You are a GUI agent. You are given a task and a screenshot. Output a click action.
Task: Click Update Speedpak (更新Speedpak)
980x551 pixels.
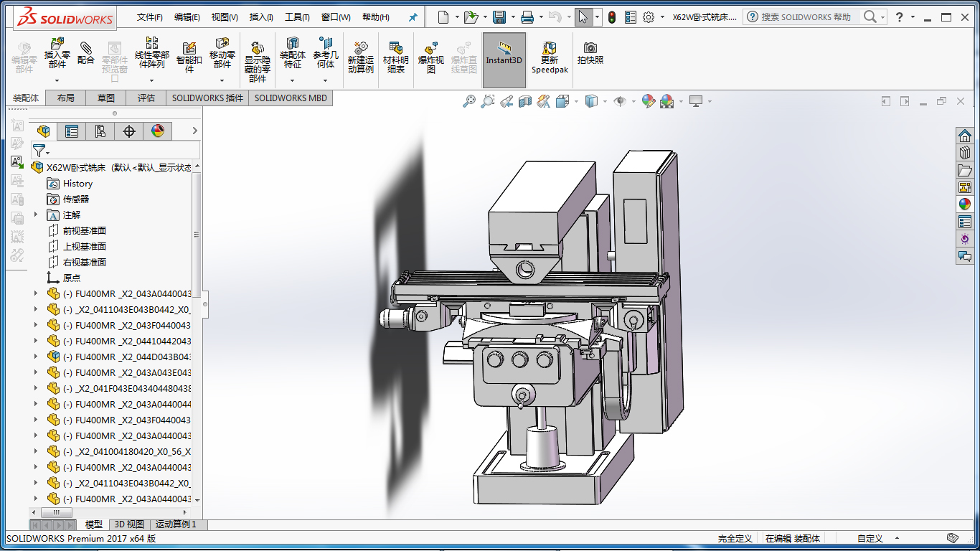pos(550,57)
